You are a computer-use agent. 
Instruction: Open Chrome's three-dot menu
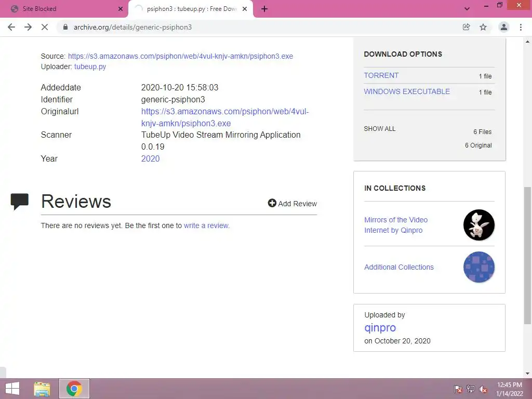click(521, 27)
